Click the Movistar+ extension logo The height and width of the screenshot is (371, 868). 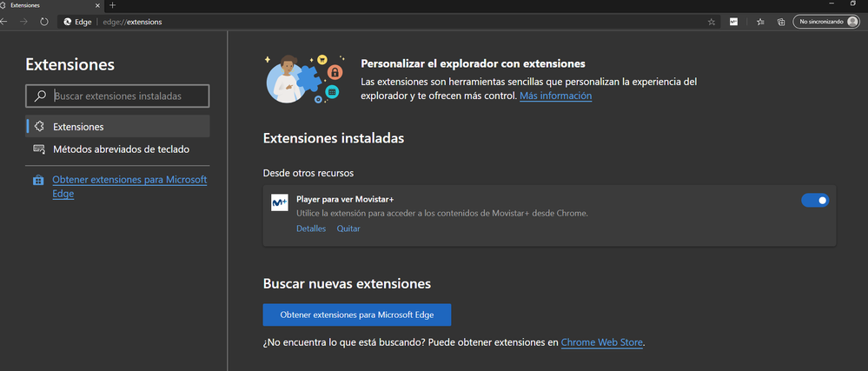(x=280, y=202)
